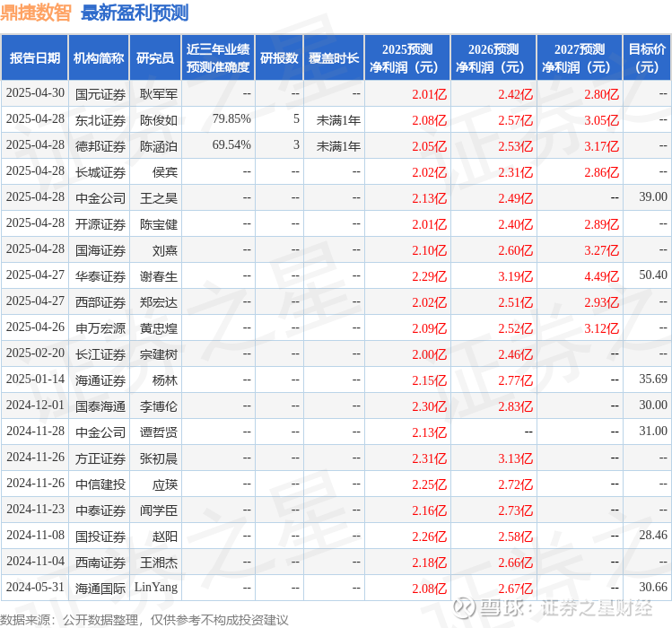Select the 西部证券 institution cell

tap(100, 302)
